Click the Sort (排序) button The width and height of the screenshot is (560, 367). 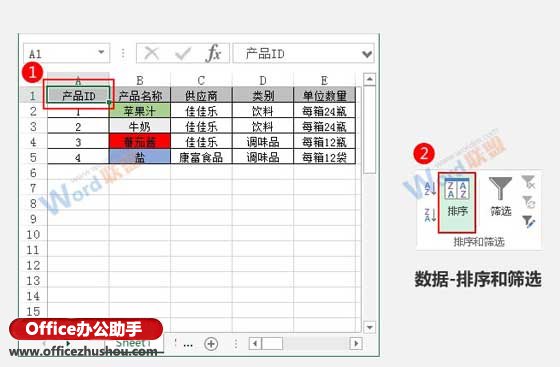[457, 202]
